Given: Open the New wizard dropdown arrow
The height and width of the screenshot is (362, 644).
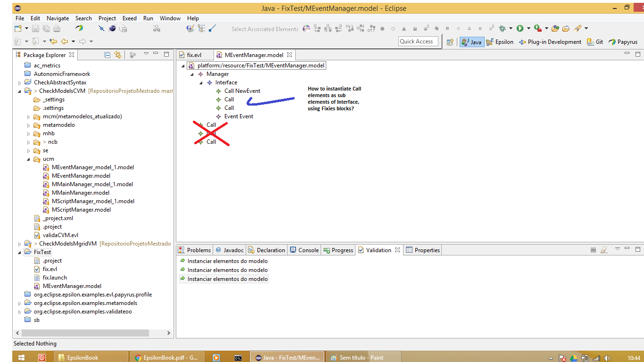Looking at the screenshot, I should coord(26,29).
